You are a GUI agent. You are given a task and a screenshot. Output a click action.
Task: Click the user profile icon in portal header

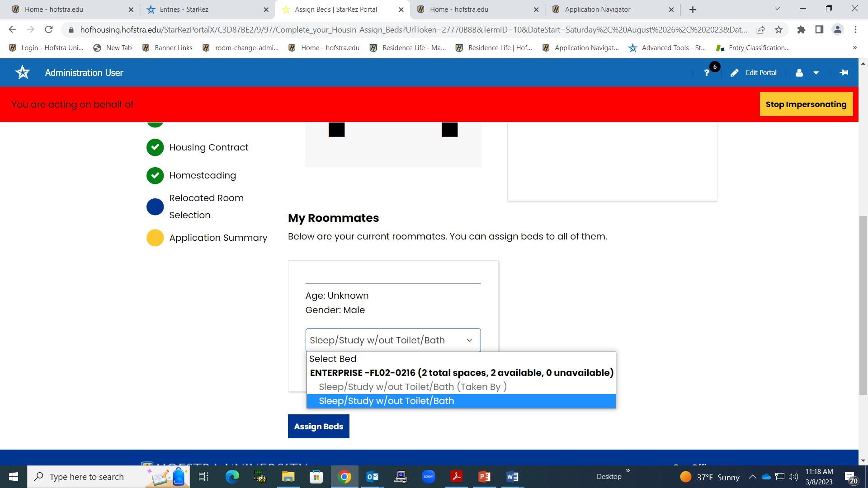point(799,73)
